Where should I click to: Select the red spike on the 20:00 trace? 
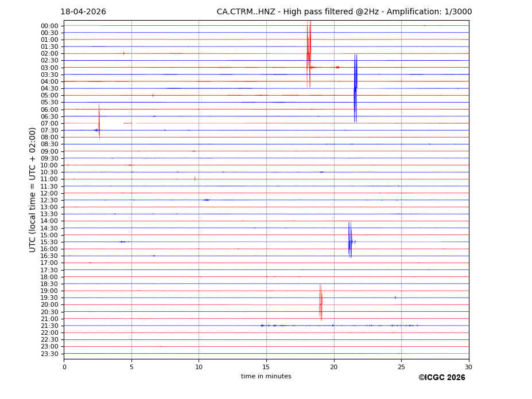point(321,303)
